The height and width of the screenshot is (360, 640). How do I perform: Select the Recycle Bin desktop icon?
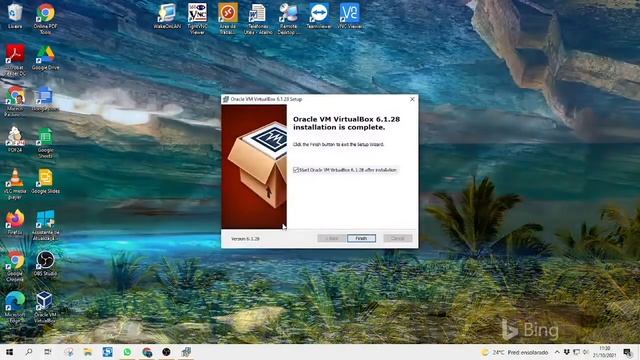pos(15,16)
